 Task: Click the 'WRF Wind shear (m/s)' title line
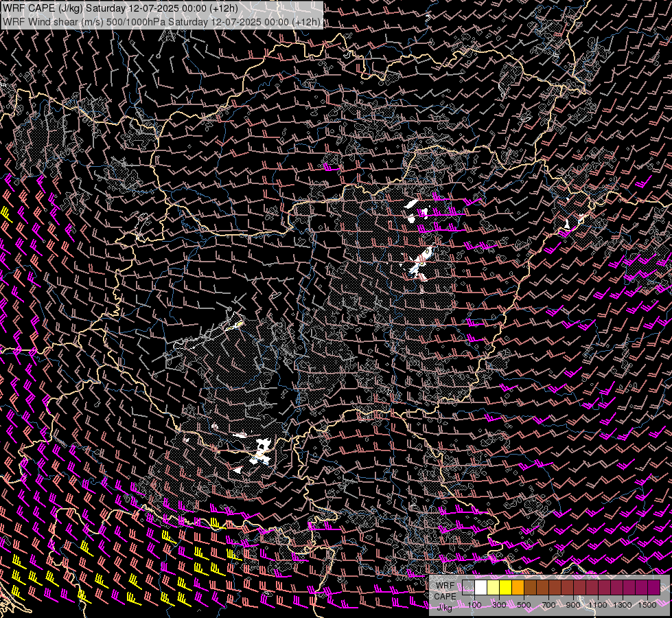[x=161, y=22]
